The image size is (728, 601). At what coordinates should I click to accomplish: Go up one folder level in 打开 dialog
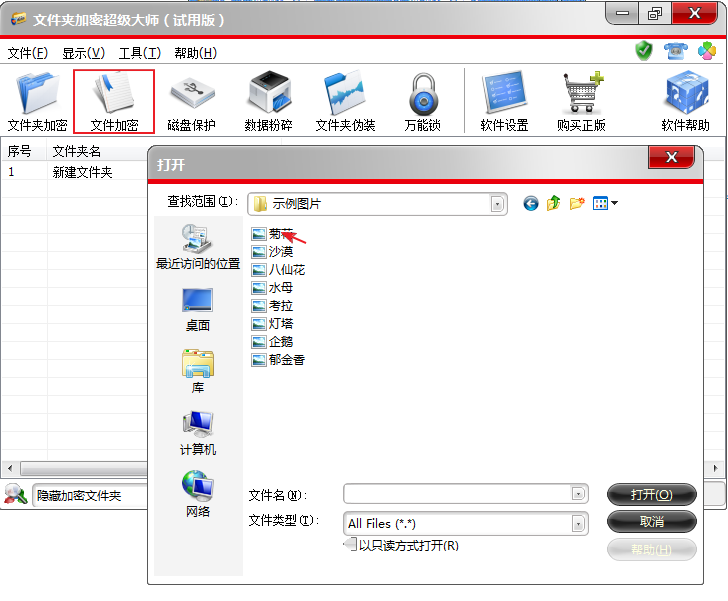(x=553, y=203)
